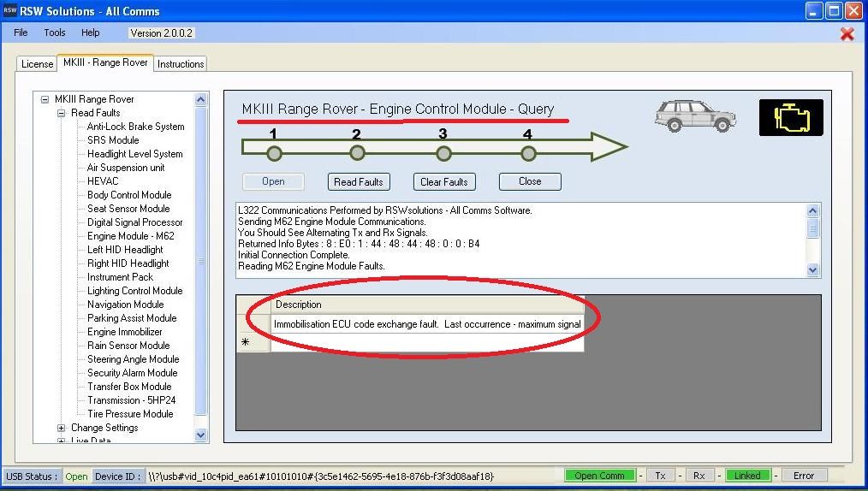
Task: Collapse the MKIII Range Rover tree node
Action: 45,99
